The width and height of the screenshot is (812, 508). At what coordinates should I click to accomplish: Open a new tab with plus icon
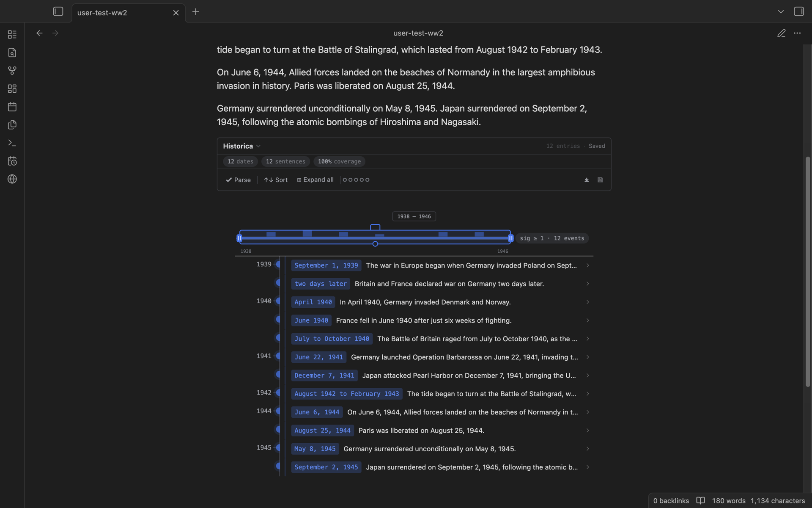coord(195,12)
